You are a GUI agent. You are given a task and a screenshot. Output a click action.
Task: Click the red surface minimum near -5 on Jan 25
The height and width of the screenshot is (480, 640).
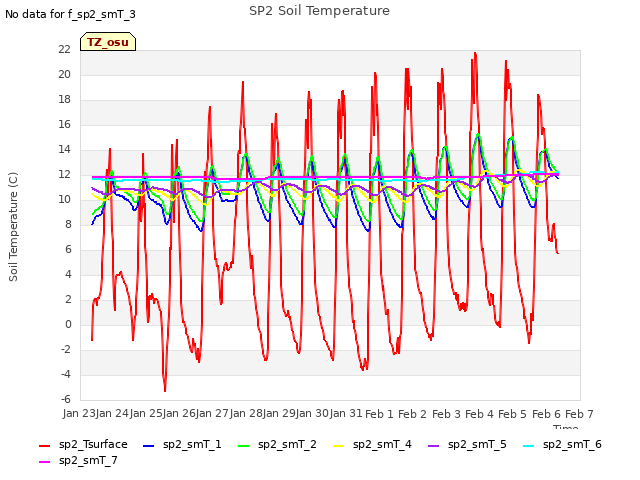pyautogui.click(x=165, y=391)
